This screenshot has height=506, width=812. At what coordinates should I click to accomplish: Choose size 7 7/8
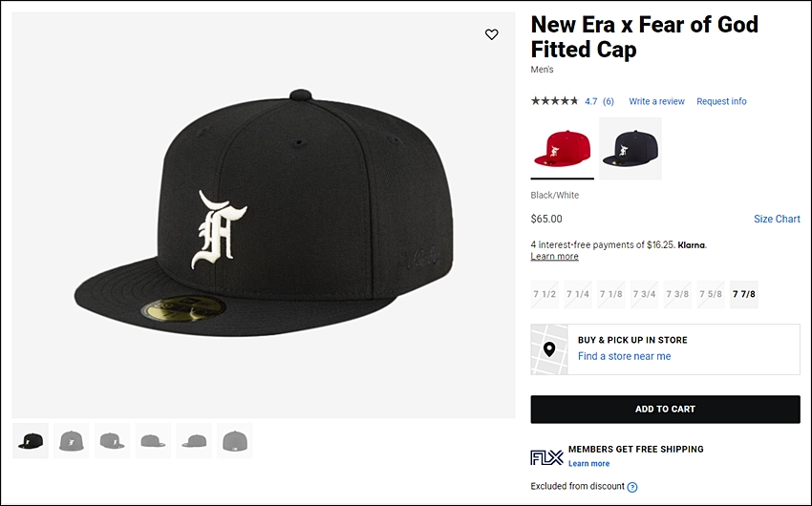743,294
